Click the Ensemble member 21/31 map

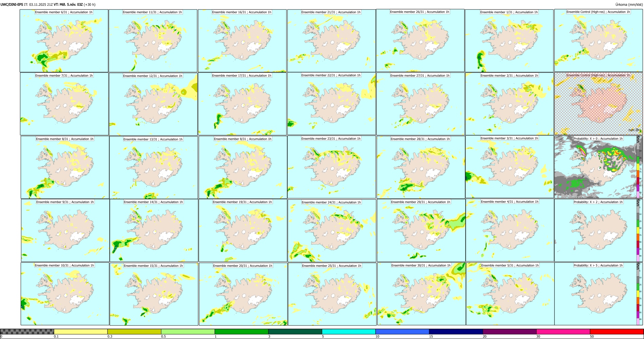pyautogui.click(x=331, y=41)
